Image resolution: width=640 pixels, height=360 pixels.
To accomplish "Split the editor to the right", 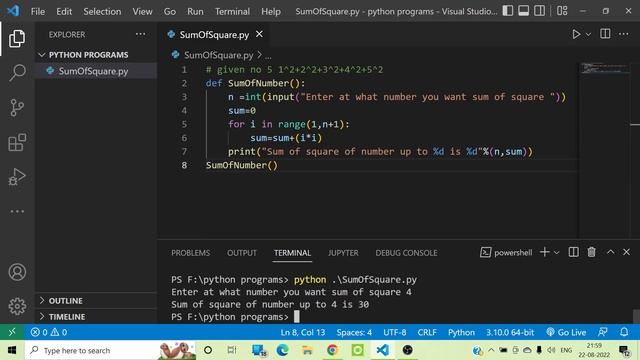I will click(605, 34).
